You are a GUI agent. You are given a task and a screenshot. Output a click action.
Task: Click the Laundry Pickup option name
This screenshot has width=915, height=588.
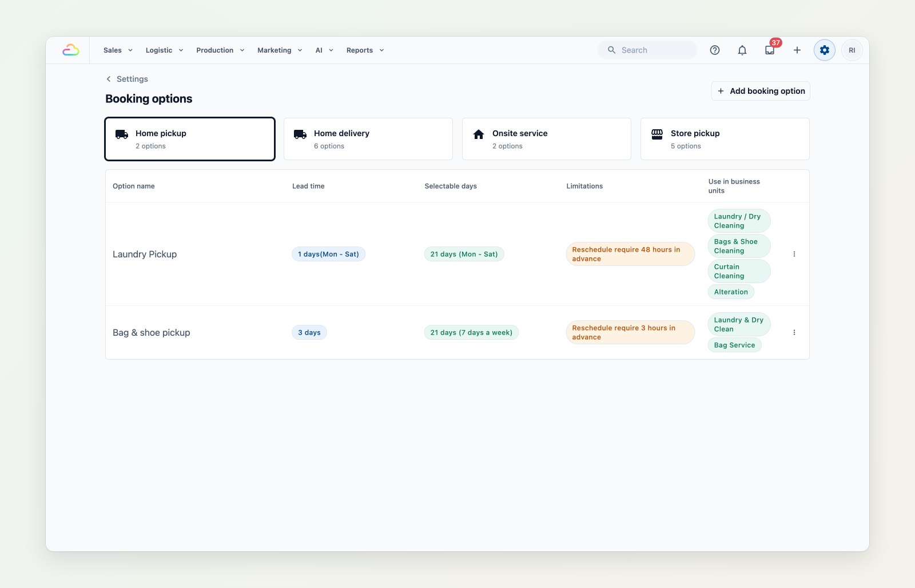pos(145,254)
